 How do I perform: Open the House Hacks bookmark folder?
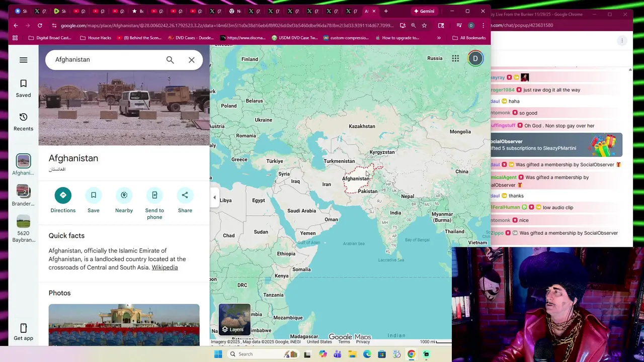pos(96,38)
